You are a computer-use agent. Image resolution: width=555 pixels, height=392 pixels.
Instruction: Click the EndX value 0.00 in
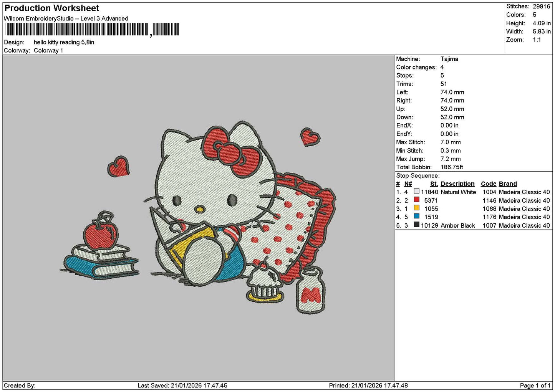point(449,126)
